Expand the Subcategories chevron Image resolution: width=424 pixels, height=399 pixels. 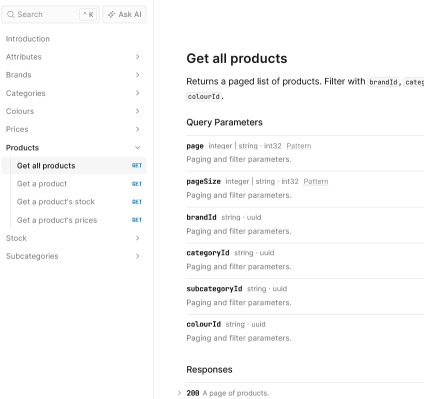137,256
